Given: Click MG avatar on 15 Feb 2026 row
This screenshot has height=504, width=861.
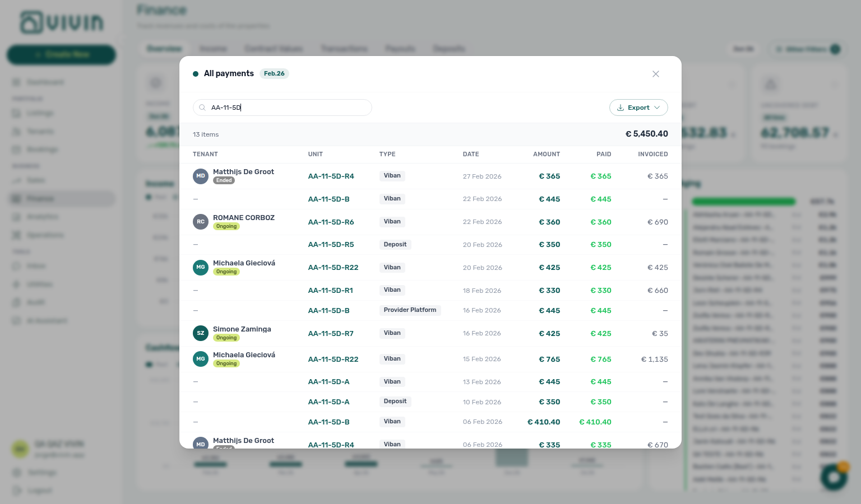Looking at the screenshot, I should pyautogui.click(x=201, y=359).
